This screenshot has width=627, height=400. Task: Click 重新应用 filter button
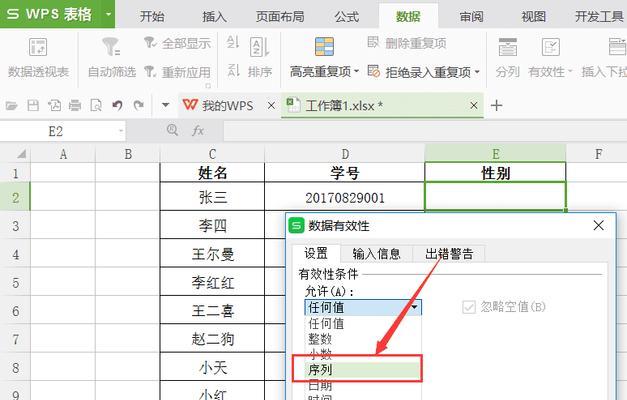coord(178,72)
